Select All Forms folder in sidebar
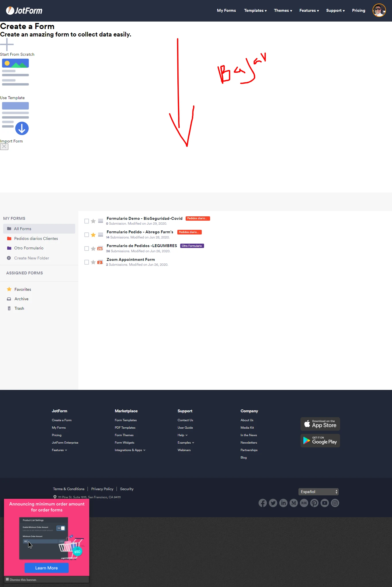 tap(39, 229)
